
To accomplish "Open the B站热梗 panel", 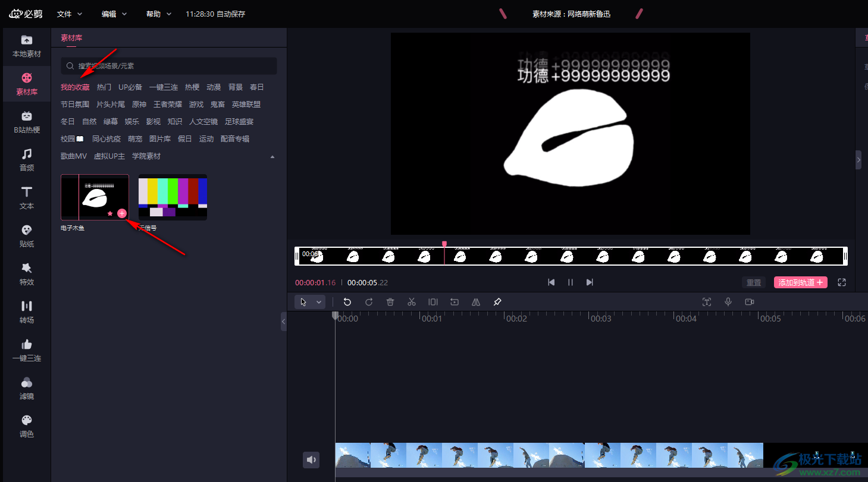I will pyautogui.click(x=27, y=122).
